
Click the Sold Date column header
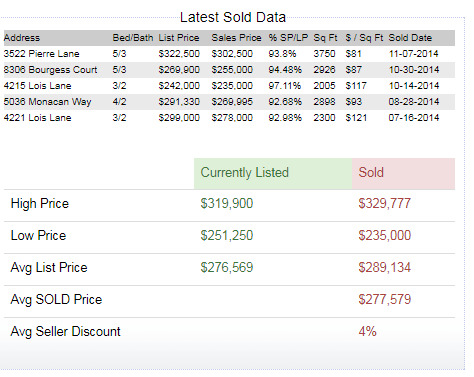tap(410, 38)
